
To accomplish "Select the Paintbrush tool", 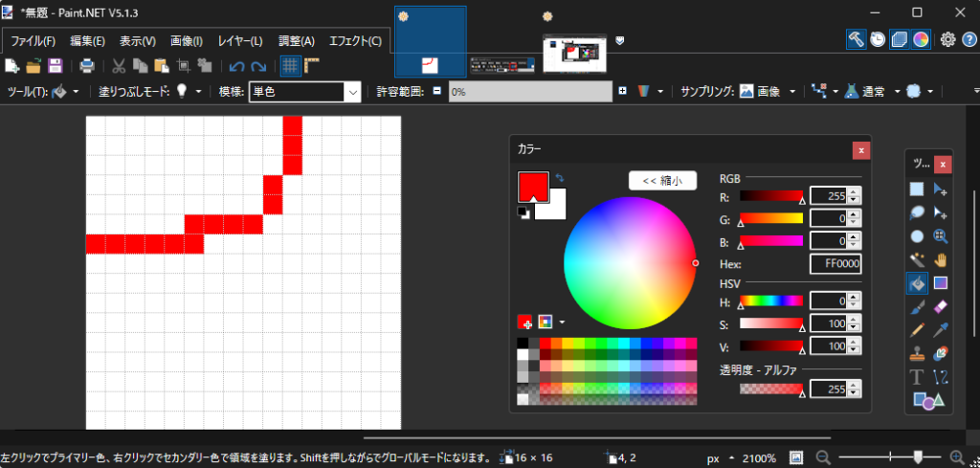I will 917,307.
